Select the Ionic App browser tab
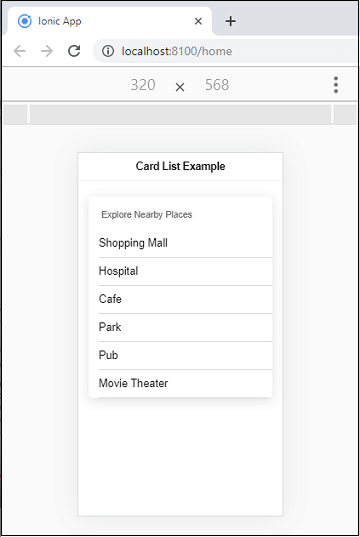Screen dimensions: 360x537 click(x=110, y=21)
